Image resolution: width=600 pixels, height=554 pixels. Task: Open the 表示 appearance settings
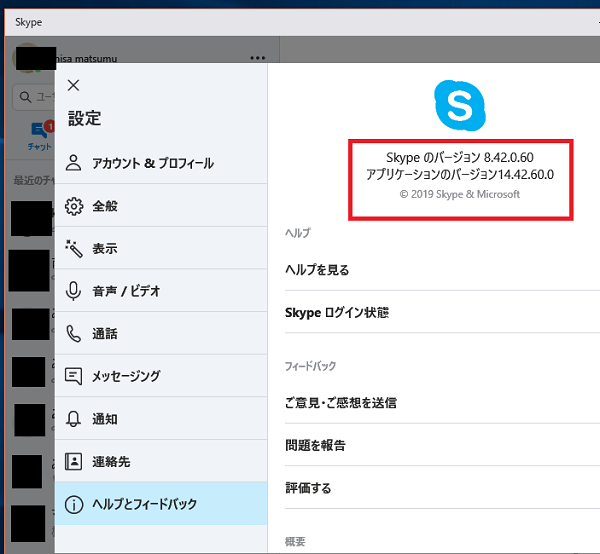coord(161,248)
